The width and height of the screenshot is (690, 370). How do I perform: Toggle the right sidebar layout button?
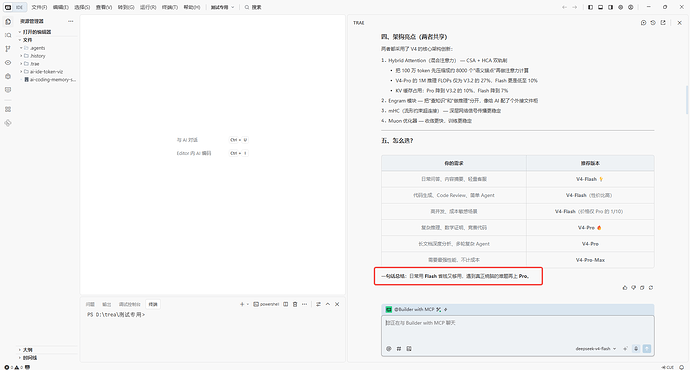(610, 7)
